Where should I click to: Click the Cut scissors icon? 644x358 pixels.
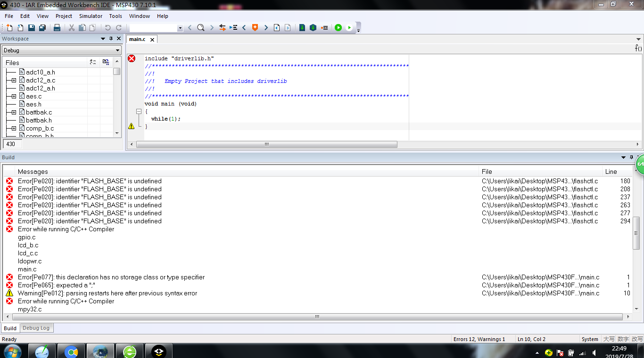[x=72, y=28]
